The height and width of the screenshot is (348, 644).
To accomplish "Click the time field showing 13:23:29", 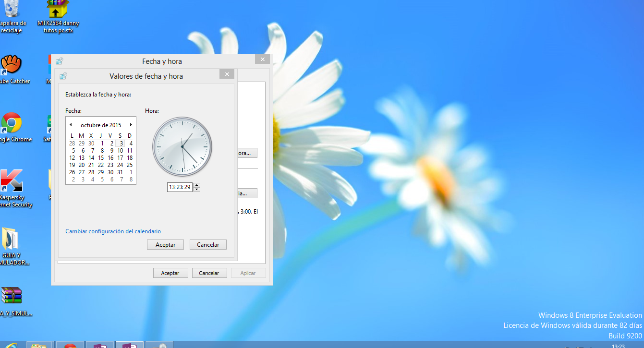I will [180, 187].
